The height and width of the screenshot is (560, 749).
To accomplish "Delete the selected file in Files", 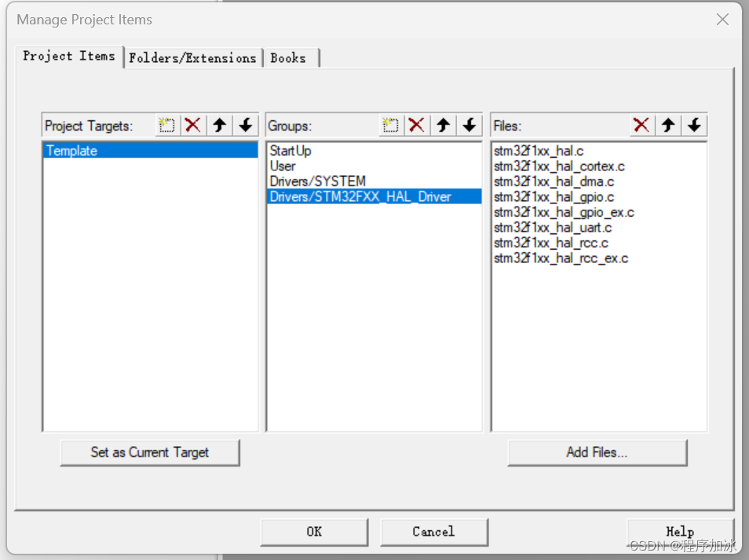I will click(641, 125).
